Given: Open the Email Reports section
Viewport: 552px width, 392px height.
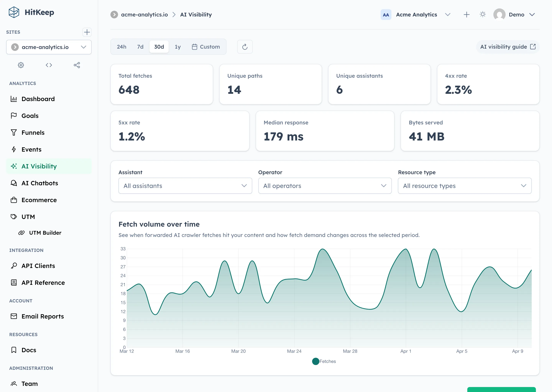Looking at the screenshot, I should pyautogui.click(x=43, y=316).
